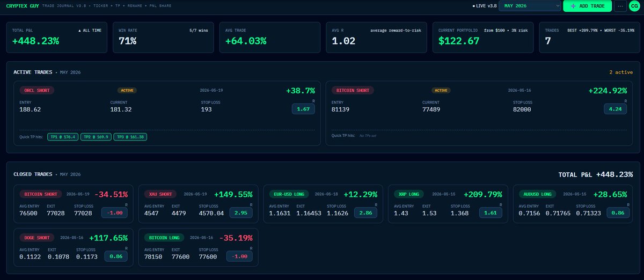
Task: Click the LIVE v3.8 status indicator
Action: [x=484, y=6]
